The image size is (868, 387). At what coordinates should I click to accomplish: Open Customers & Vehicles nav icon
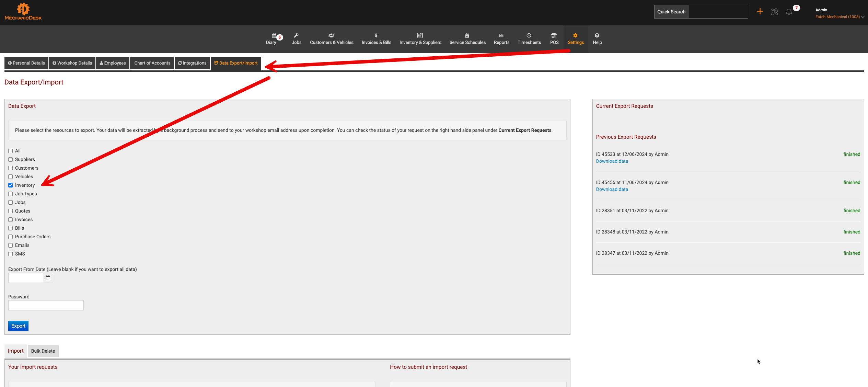tap(331, 35)
